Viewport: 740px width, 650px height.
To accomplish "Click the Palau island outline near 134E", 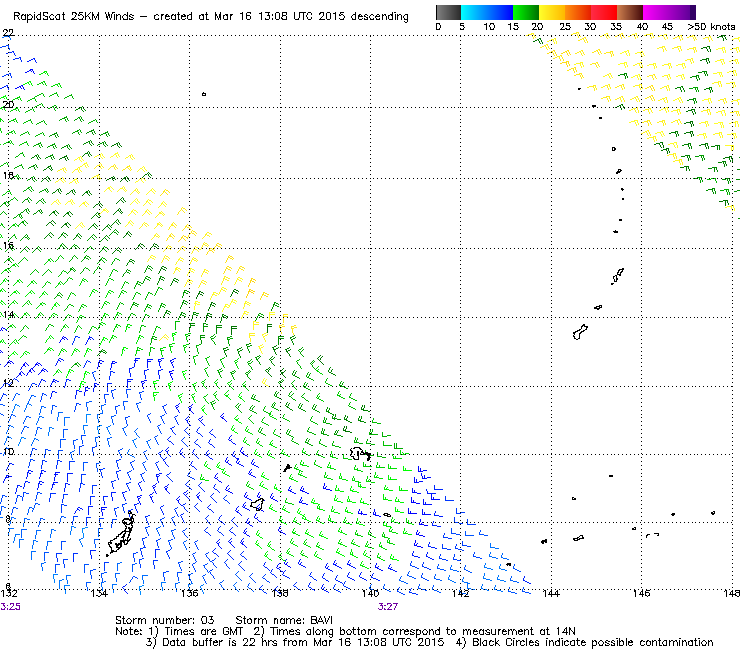I will (x=120, y=534).
